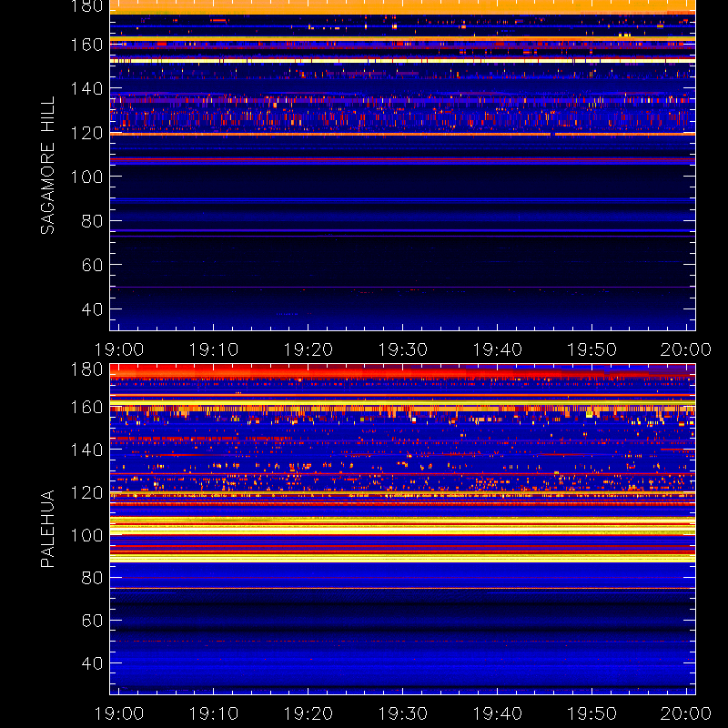Click the Sagamore Hill spectrogram plot area
Viewport: 728px width, 728px height.
pos(402,166)
